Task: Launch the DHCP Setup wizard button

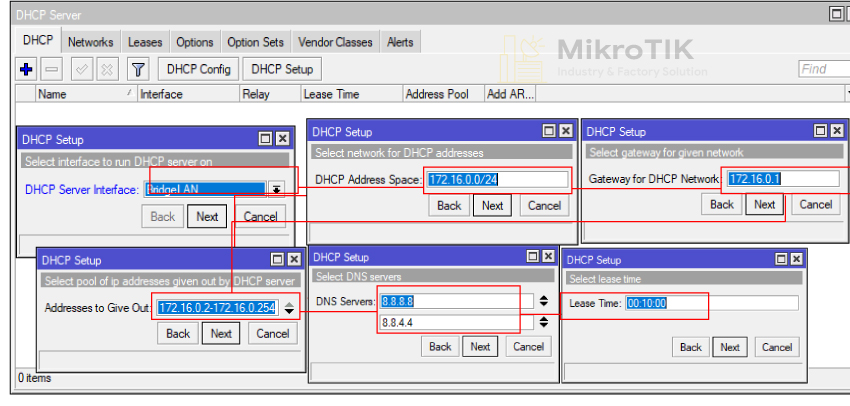Action: point(282,69)
